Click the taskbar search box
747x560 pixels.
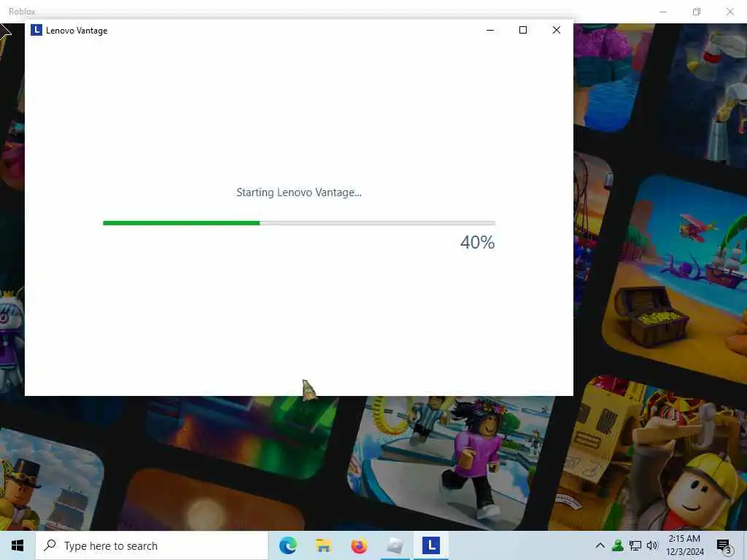click(152, 545)
